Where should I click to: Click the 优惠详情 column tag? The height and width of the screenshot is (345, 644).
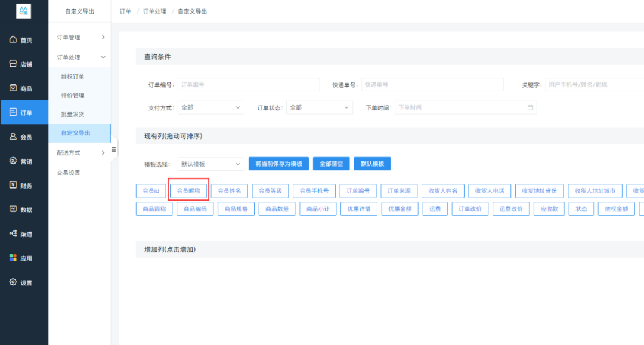point(359,209)
